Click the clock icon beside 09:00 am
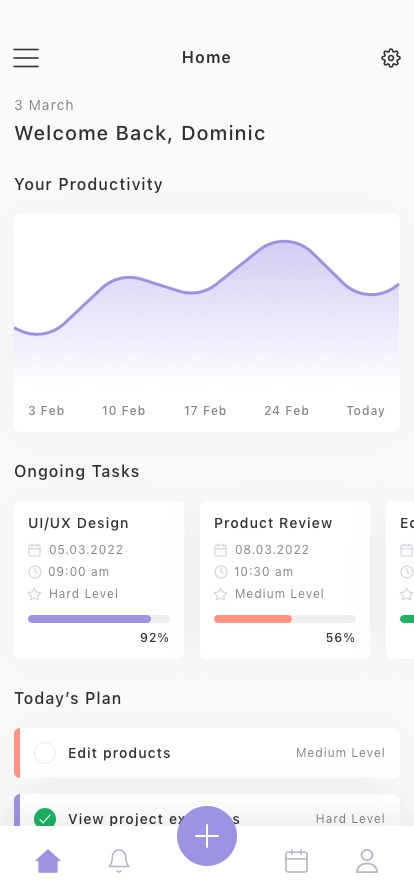Screen dimensions: 414x896 34,571
